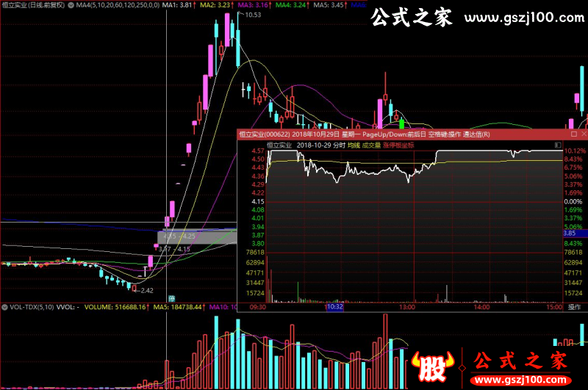The height and width of the screenshot is (390, 588).
Task: Click the MA1: 3.81 value
Action: (177, 5)
